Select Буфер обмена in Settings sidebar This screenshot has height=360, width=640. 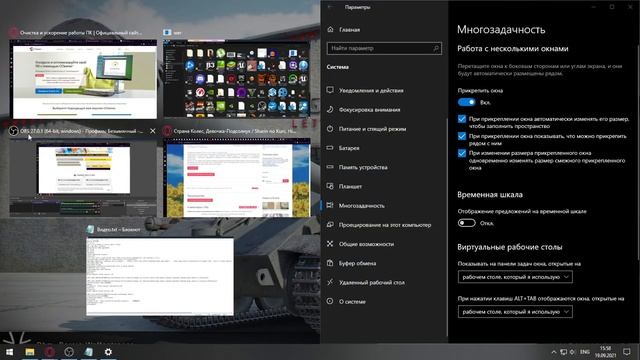coord(357,263)
